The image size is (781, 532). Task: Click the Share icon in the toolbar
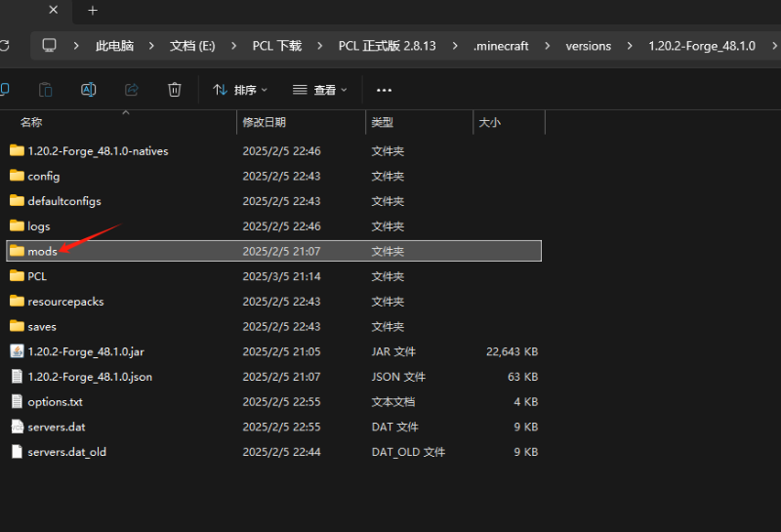tap(132, 90)
